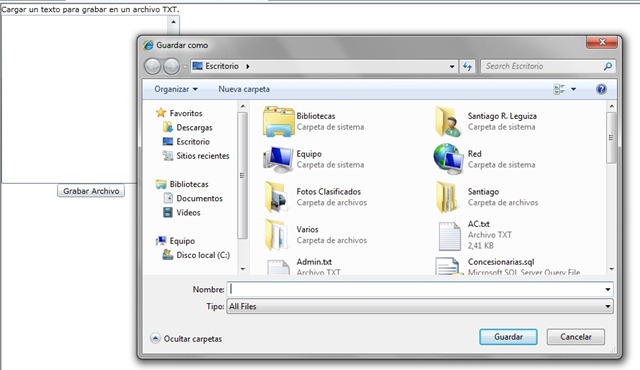Expand the address bar history dropdown arrow

tap(452, 66)
